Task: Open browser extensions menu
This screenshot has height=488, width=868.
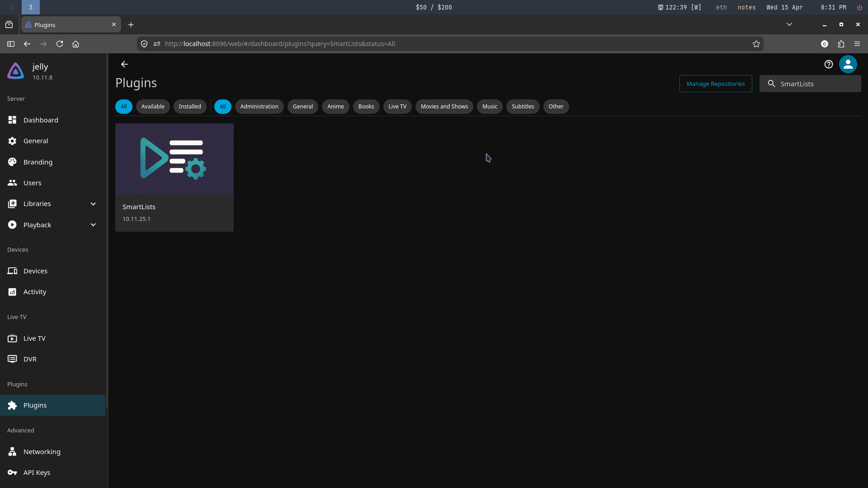Action: pyautogui.click(x=841, y=44)
